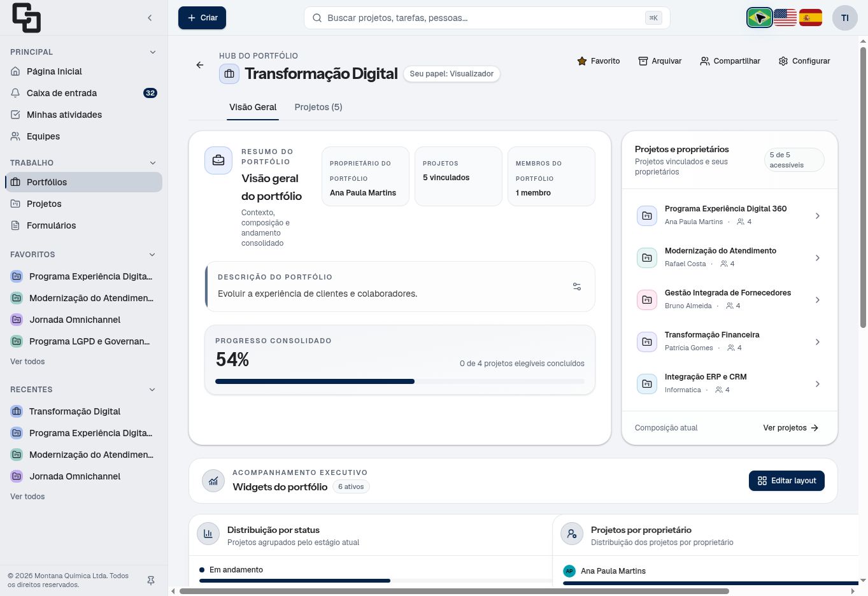Open Configurar settings for the portfolio

804,61
